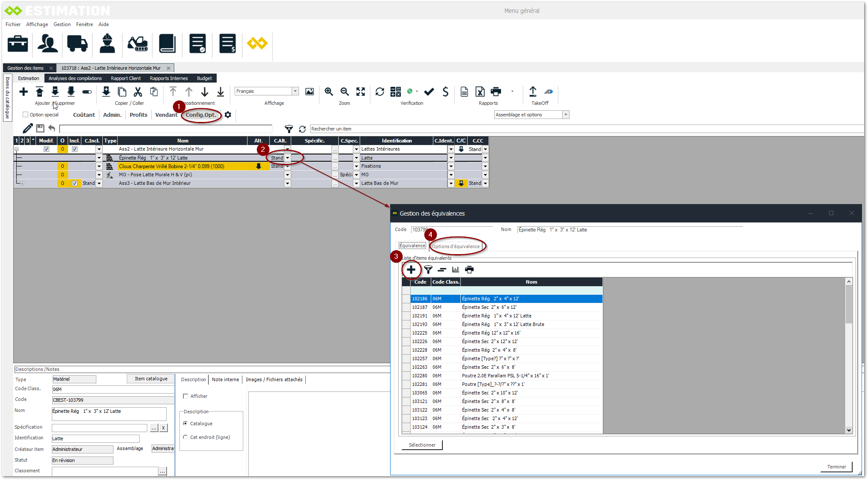Click the dollar sign verification icon
This screenshot has width=868, height=480.
coord(445,92)
